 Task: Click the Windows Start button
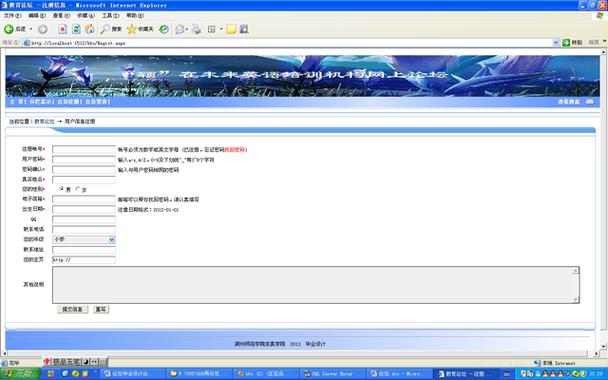pos(20,374)
